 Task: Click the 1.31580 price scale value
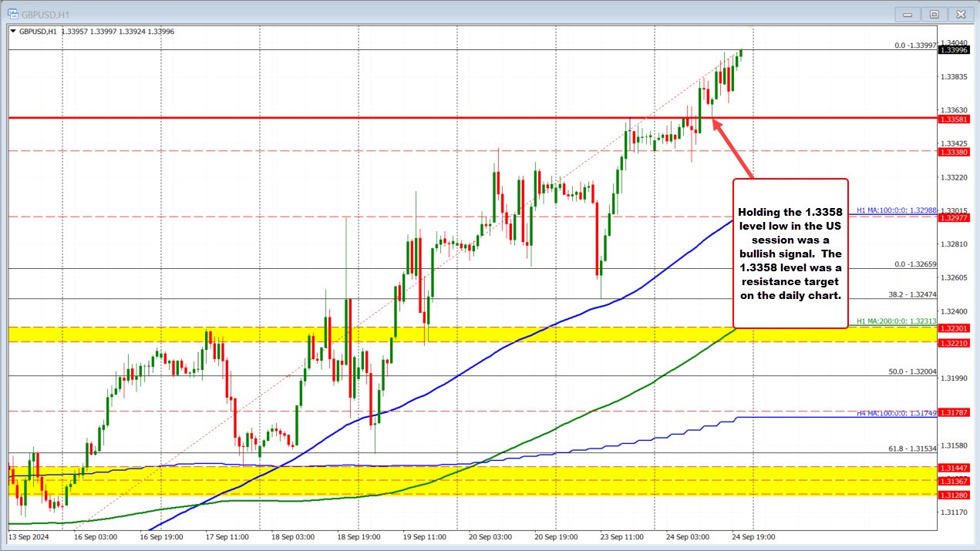coord(954,445)
